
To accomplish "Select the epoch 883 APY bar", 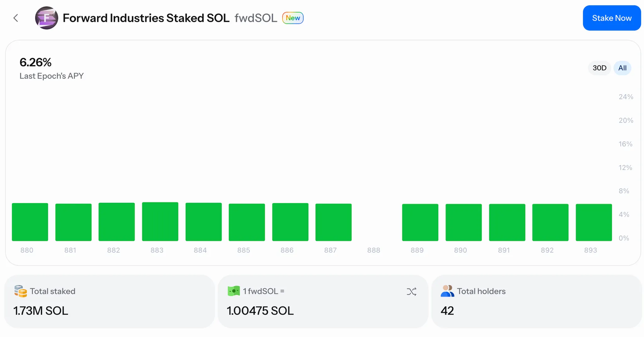I will click(160, 221).
